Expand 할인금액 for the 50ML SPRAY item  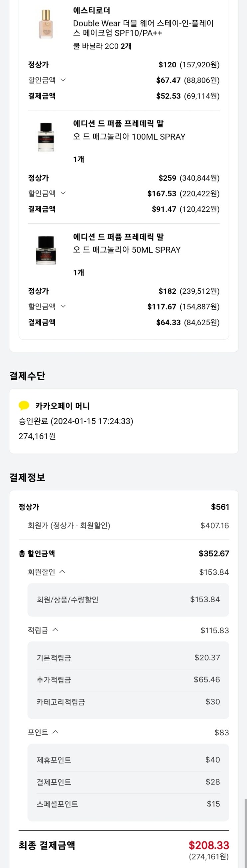47,306
